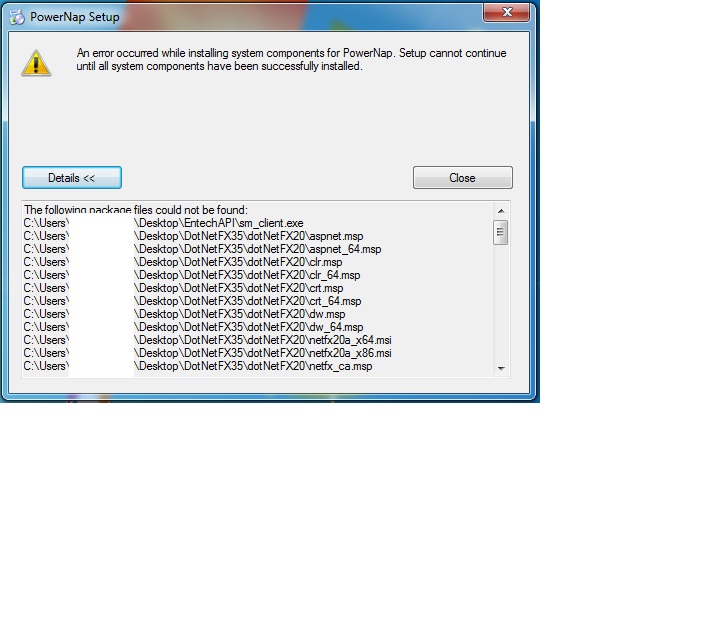This screenshot has height=628, width=721.
Task: Select the crt.msp path line
Action: pos(183,288)
